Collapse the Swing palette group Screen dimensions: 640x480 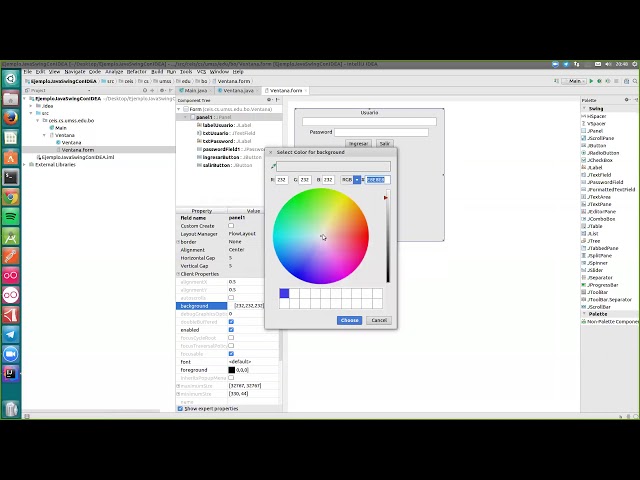coord(584,109)
